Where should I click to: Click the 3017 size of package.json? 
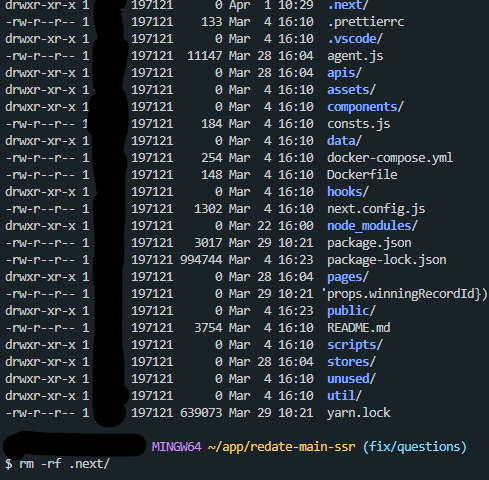208,243
